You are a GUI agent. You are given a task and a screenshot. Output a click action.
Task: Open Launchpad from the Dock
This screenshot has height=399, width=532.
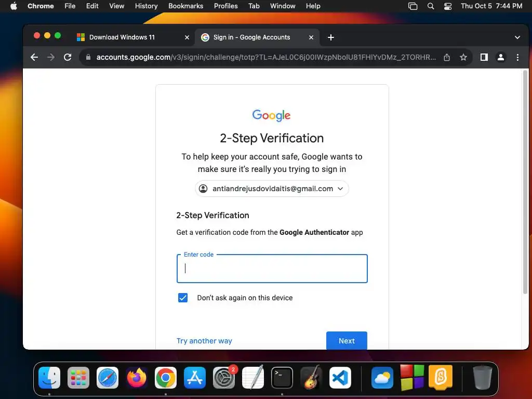(x=78, y=378)
